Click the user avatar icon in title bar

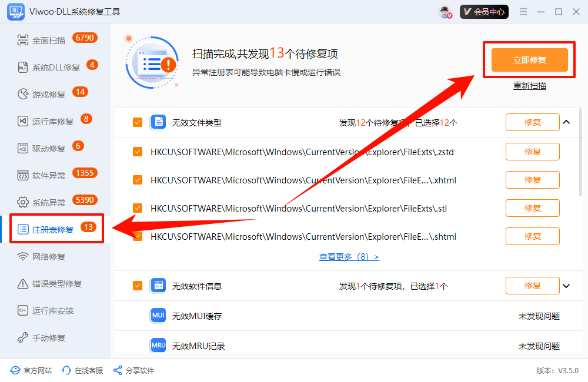445,12
